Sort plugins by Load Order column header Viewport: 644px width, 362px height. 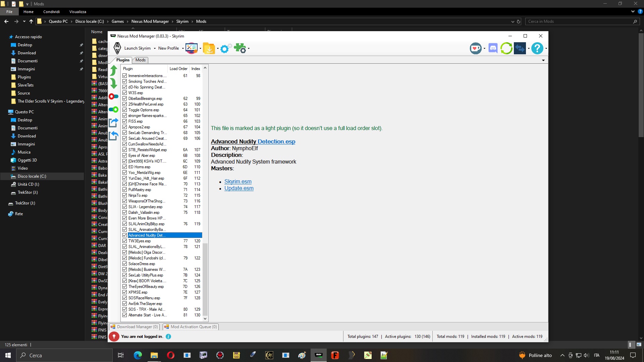(x=178, y=69)
